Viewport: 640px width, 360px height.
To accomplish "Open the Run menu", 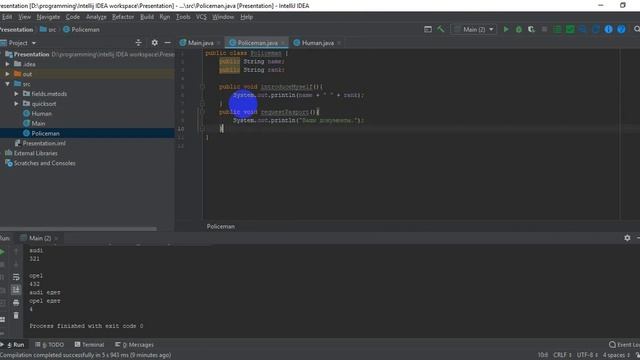I will 165,17.
